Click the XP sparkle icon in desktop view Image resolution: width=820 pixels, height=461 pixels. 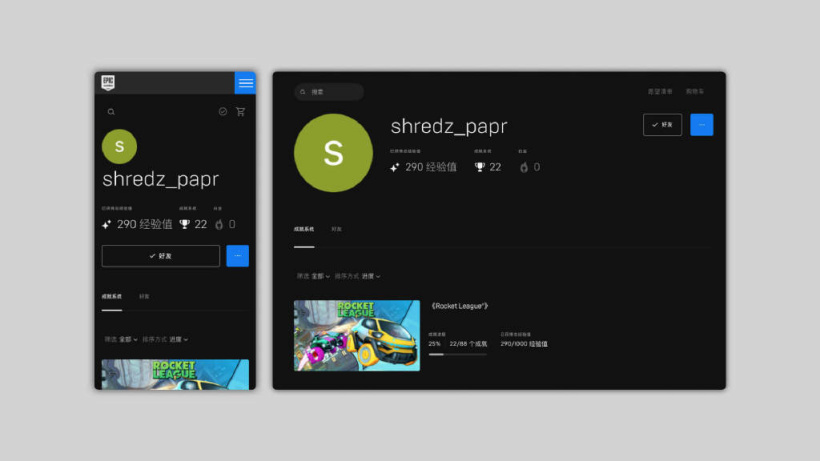(395, 167)
